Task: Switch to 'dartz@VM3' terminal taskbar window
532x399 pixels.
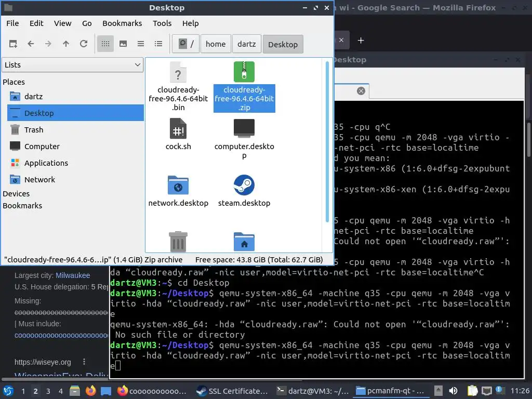Action: [x=312, y=391]
